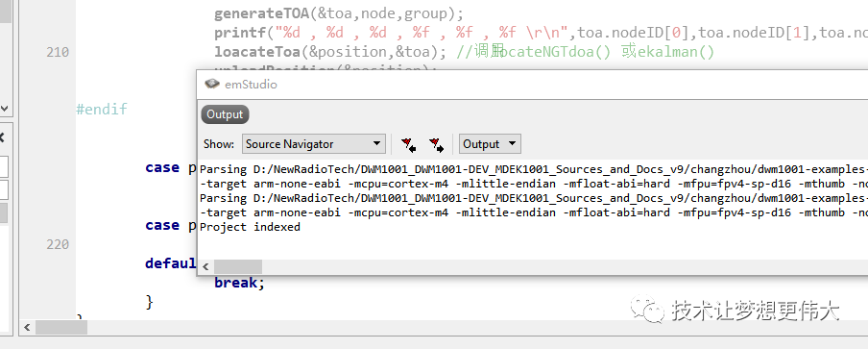Click the '#endif' directive in the editor
The width and height of the screenshot is (868, 349).
click(102, 110)
